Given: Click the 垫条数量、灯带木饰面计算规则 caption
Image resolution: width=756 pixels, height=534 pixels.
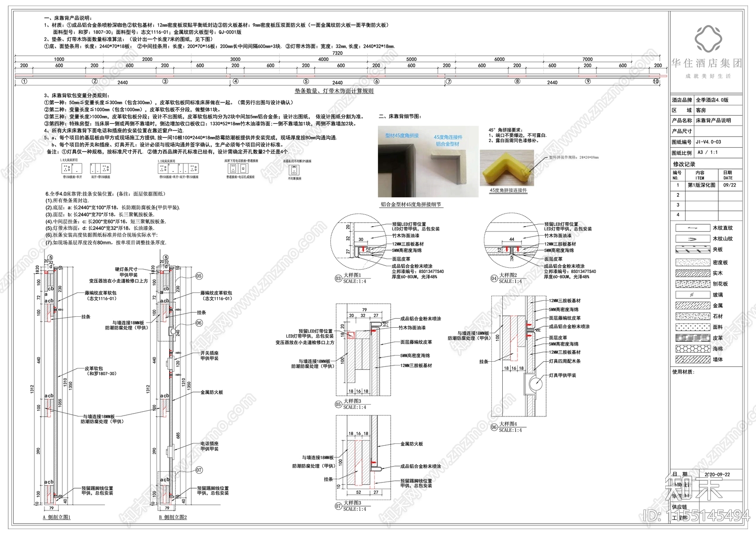Looking at the screenshot, I should [334, 91].
